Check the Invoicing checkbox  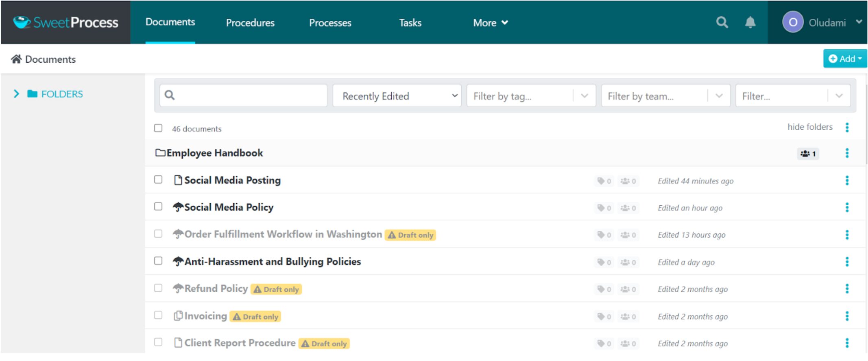tap(158, 315)
